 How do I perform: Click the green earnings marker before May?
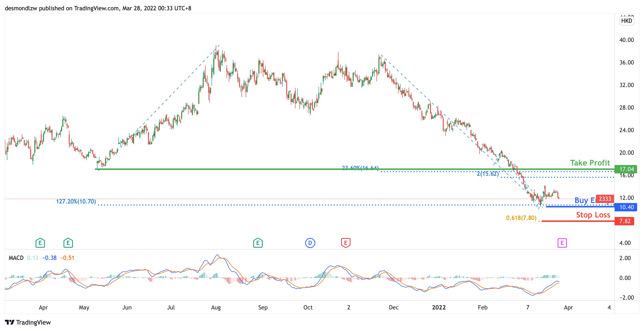tap(68, 243)
